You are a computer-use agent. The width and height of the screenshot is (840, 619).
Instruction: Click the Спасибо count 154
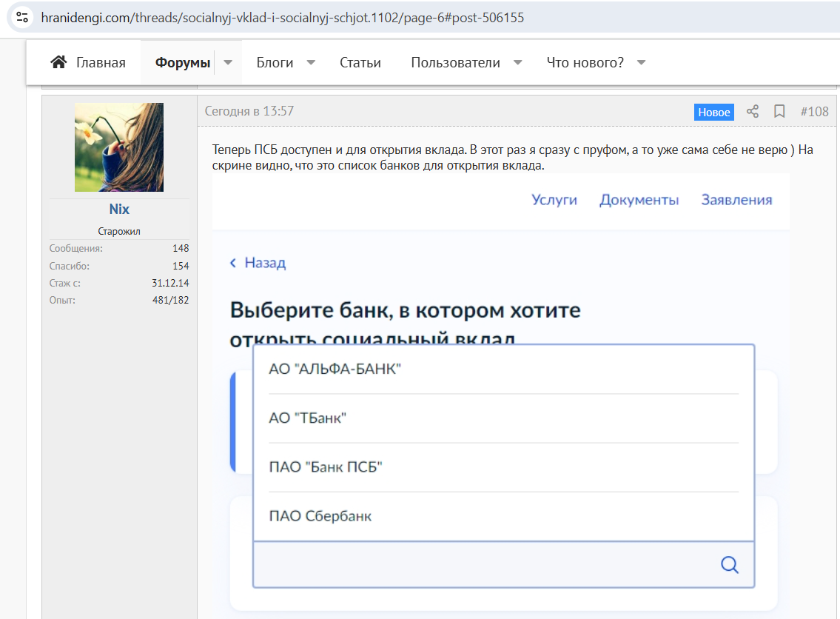click(181, 266)
